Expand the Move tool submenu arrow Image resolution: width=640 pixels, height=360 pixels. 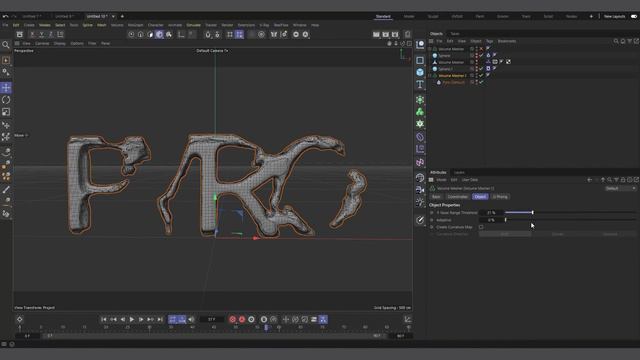coord(27,135)
